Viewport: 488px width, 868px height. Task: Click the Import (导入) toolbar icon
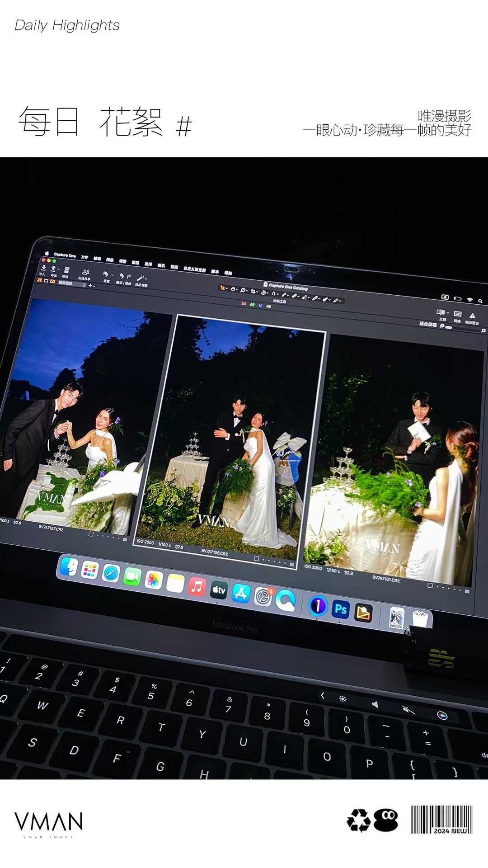point(43,268)
